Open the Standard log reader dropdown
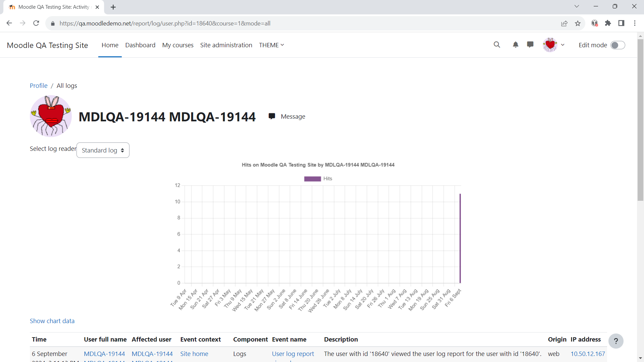644x362 pixels. [103, 150]
